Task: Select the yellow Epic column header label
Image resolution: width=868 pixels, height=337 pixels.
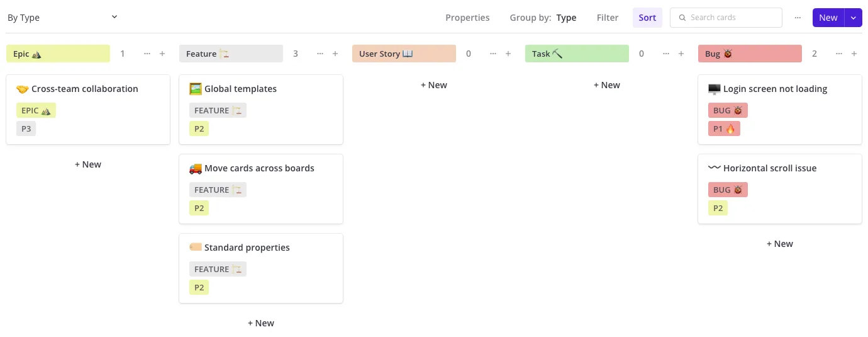Action: [58, 54]
